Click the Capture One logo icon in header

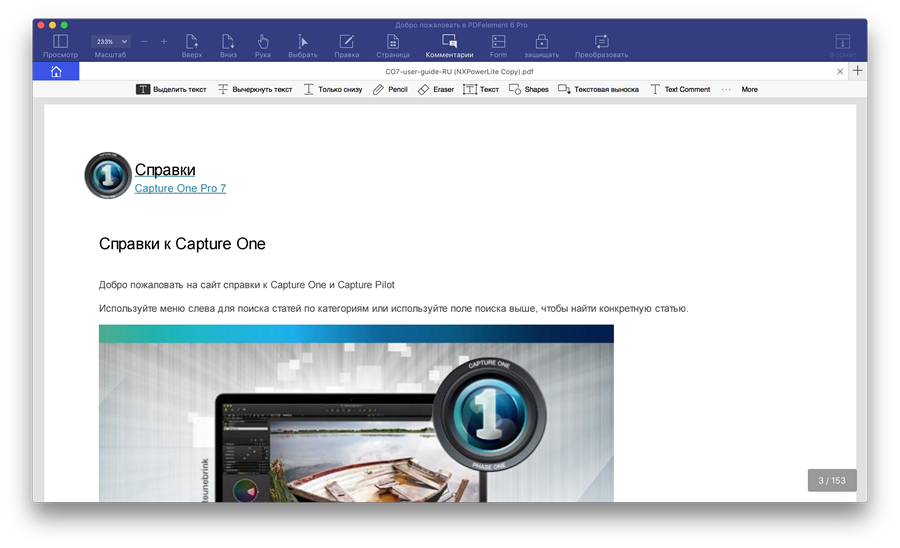coord(108,175)
